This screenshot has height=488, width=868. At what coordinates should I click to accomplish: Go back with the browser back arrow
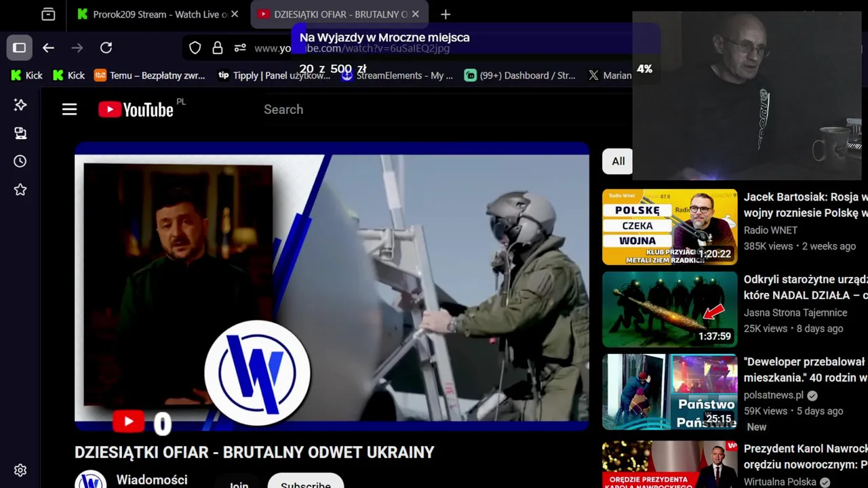coord(48,47)
